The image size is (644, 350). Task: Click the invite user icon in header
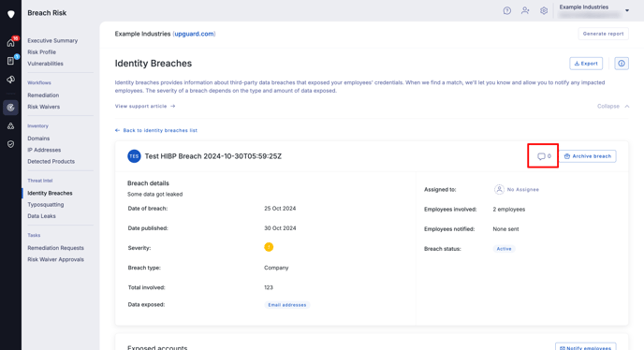pyautogui.click(x=525, y=10)
